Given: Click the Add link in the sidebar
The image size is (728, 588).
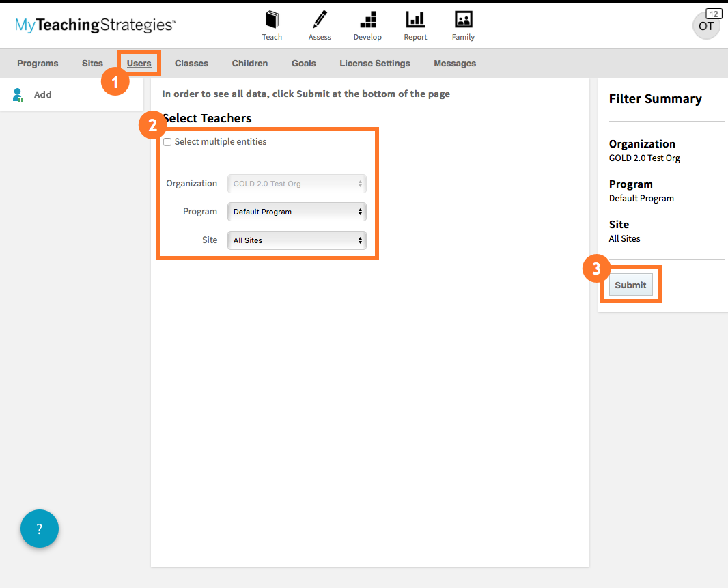Looking at the screenshot, I should point(42,94).
